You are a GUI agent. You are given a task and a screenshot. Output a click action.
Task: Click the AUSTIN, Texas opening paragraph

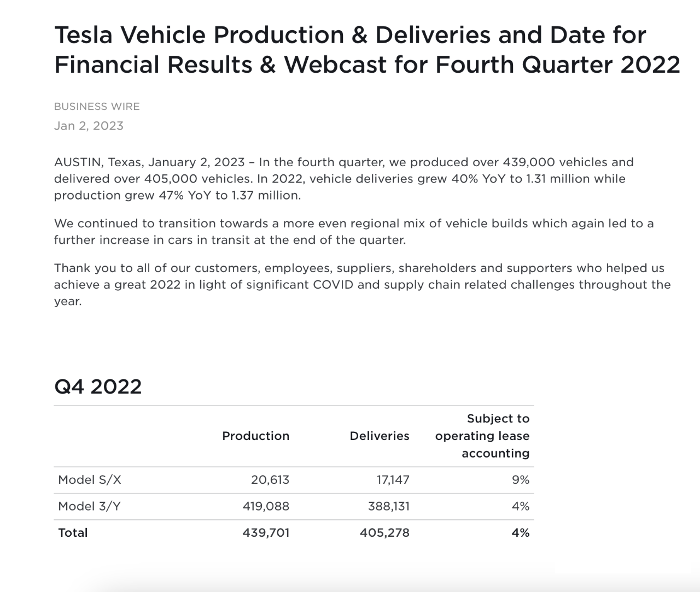coord(344,179)
